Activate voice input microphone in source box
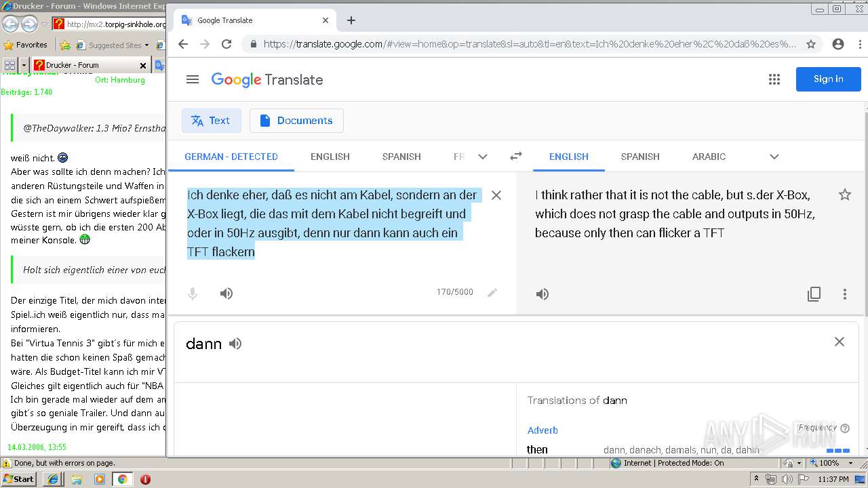The height and width of the screenshot is (488, 868). coord(193,293)
